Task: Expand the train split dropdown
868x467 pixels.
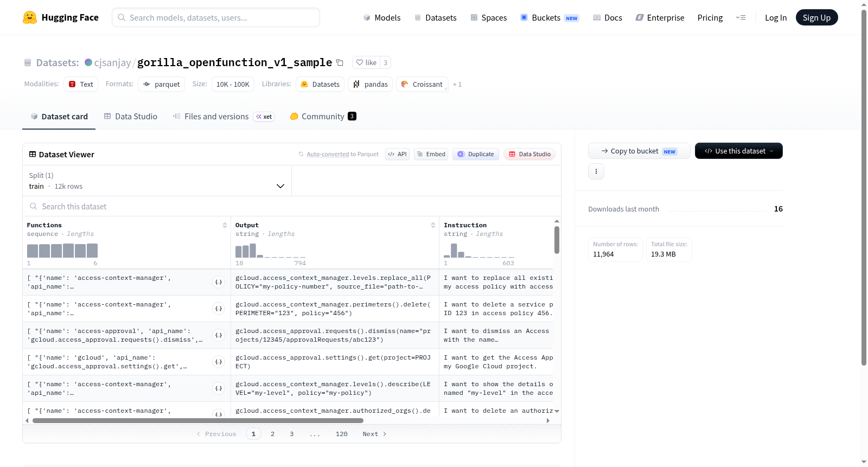Action: click(157, 181)
